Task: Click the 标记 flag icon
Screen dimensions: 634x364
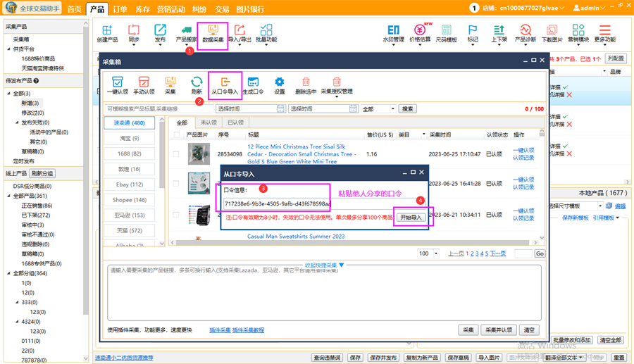Action: [473, 33]
